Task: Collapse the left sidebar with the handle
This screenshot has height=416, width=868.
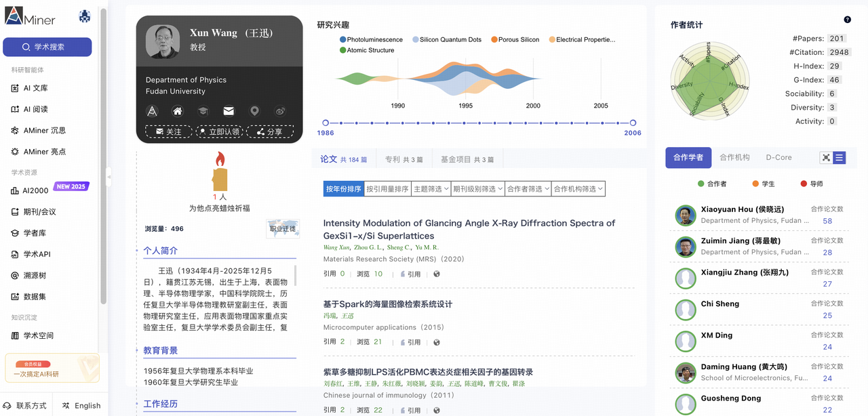Action: pos(108,177)
